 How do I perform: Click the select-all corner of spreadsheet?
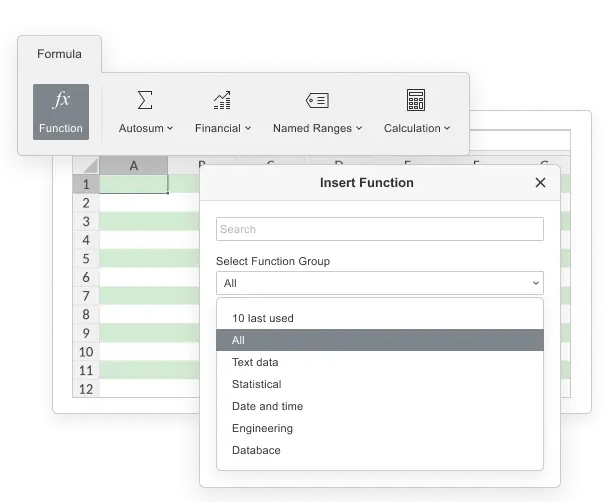86,165
